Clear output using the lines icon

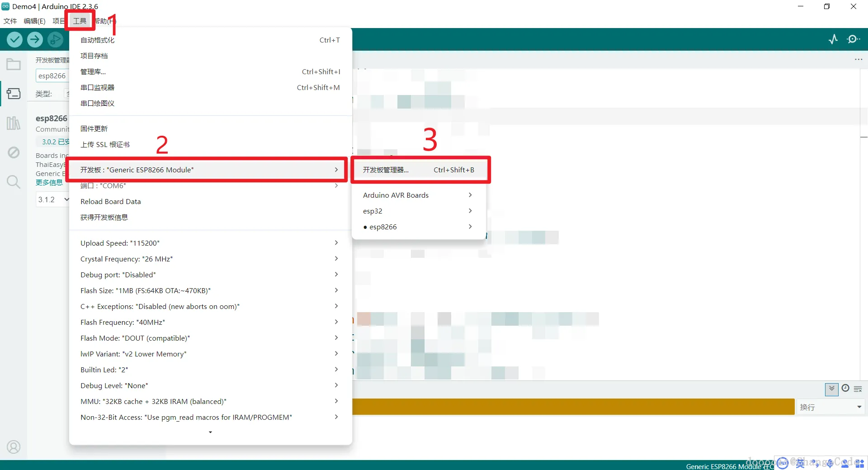point(858,389)
